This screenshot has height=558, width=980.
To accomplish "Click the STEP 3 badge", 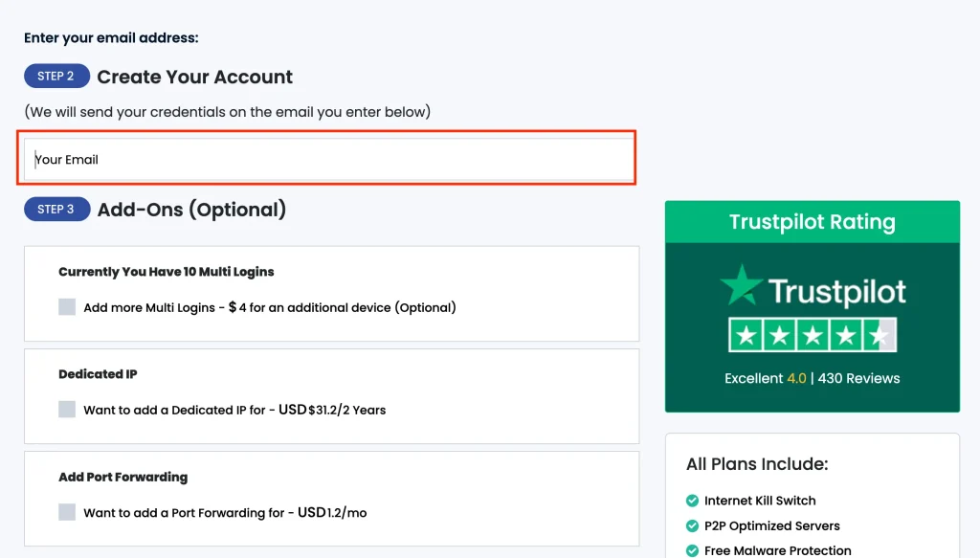I will (56, 209).
